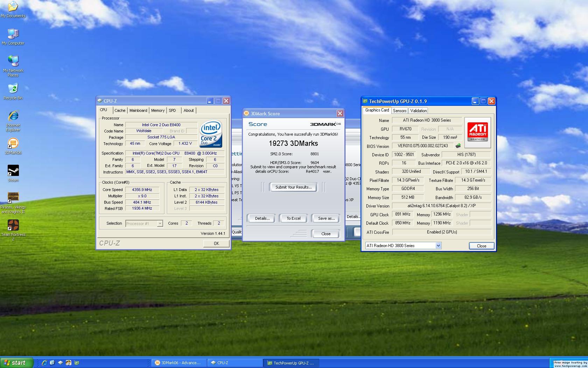This screenshot has height=368, width=588.
Task: Click the CPU-Z title bar icon
Action: click(100, 101)
